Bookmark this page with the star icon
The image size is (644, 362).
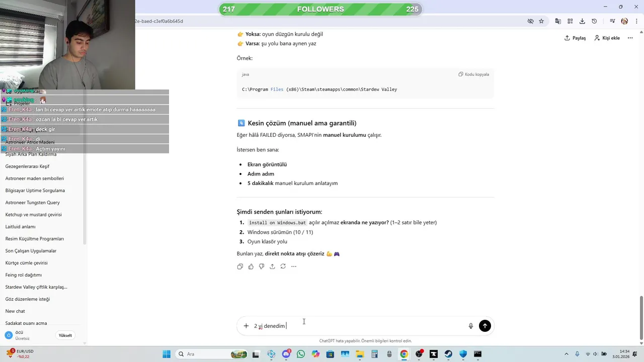click(541, 21)
